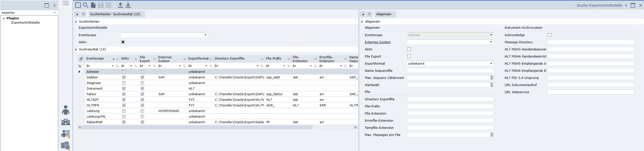Viewport: 644px width, 151px height.
Task: Open the hamburger menu icon
Action: point(66,3)
